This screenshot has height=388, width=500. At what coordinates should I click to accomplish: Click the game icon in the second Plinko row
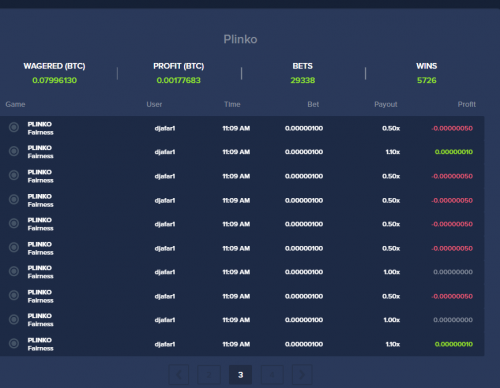[x=14, y=151]
